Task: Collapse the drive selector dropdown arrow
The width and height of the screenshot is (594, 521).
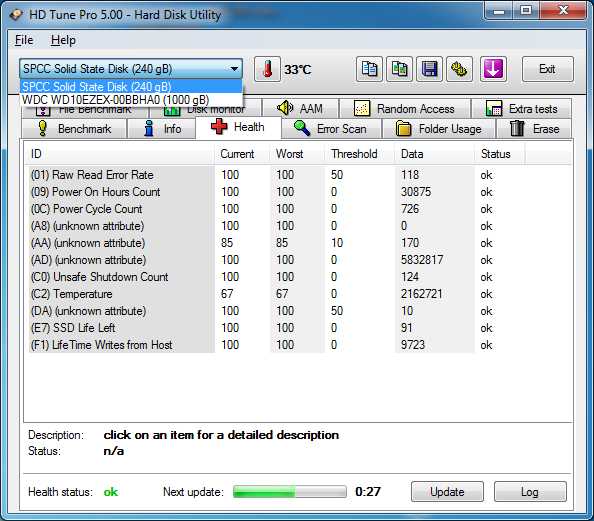Action: [234, 69]
